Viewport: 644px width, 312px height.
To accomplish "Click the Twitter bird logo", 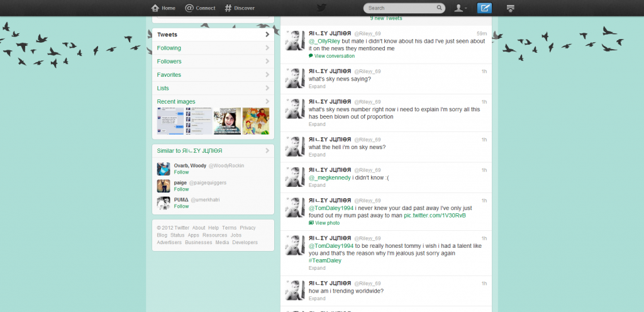I will point(321,8).
